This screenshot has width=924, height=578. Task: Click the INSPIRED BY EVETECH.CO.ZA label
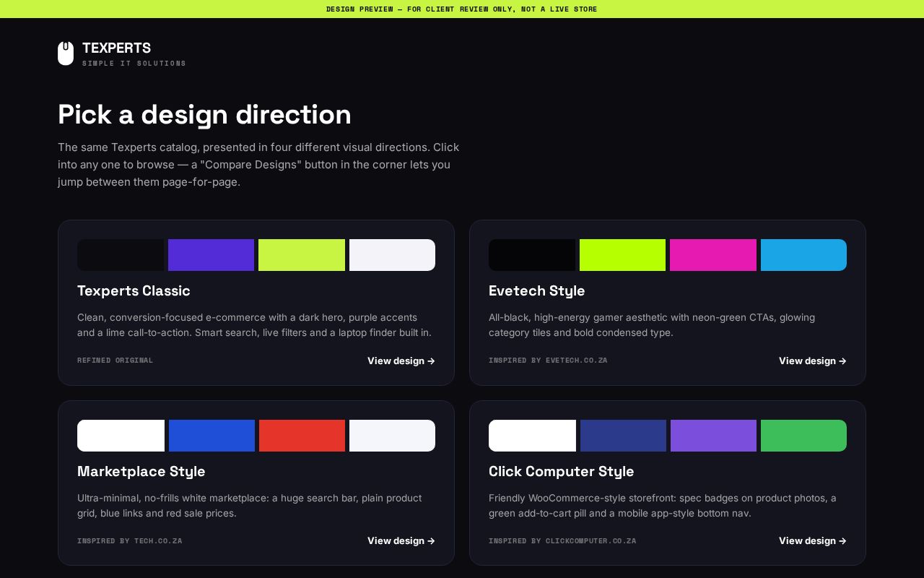pyautogui.click(x=548, y=360)
